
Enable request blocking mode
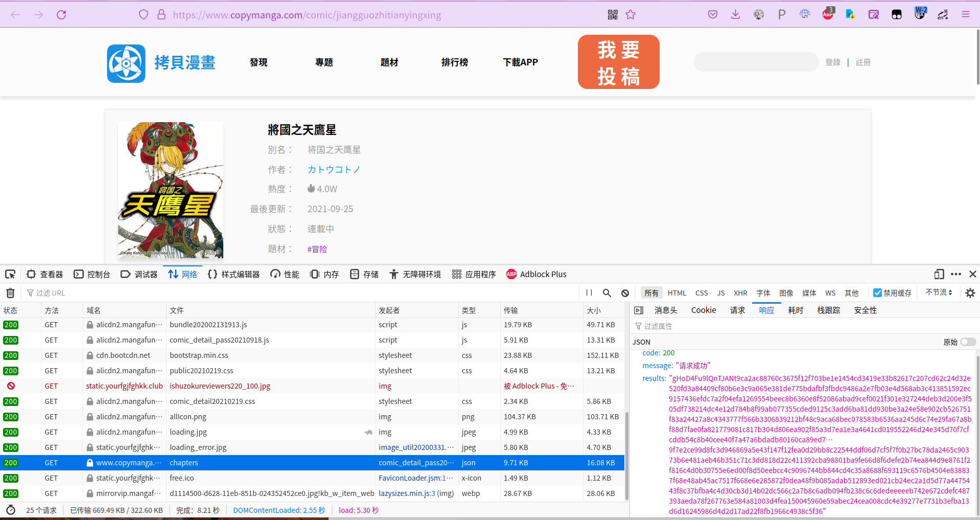[x=625, y=292]
